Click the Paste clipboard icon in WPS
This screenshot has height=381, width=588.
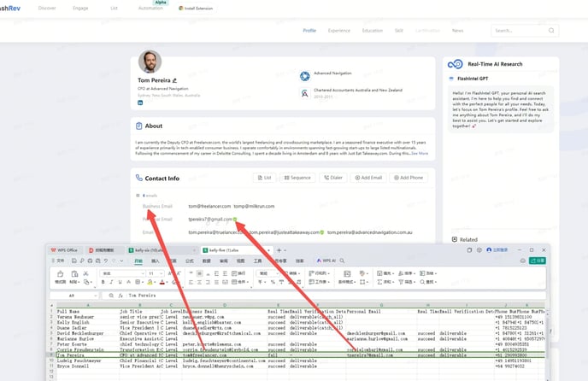(x=74, y=273)
